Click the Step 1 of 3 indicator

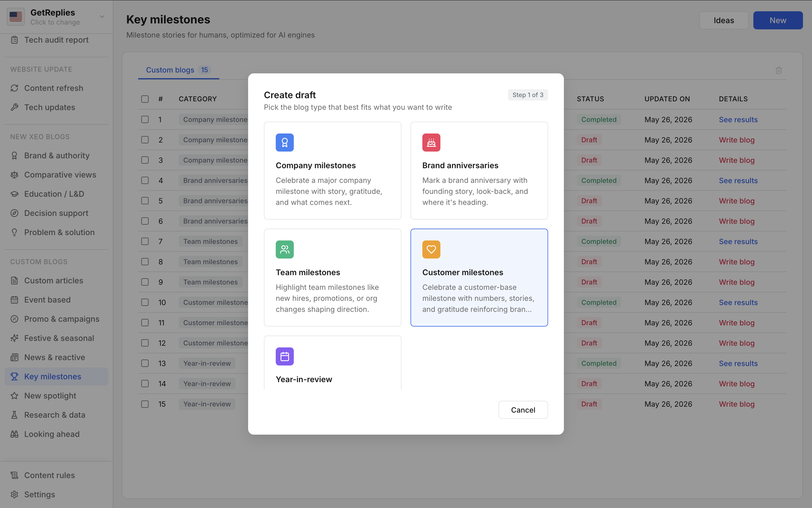528,95
